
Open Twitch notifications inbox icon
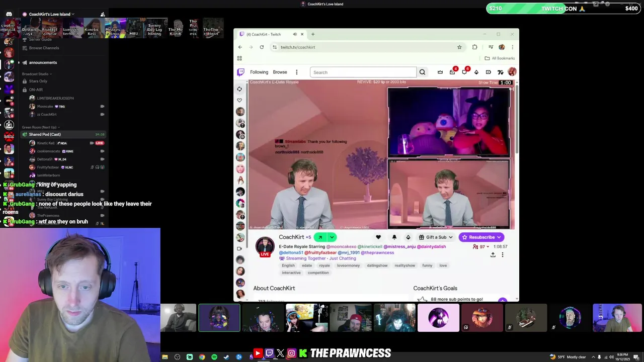point(452,72)
